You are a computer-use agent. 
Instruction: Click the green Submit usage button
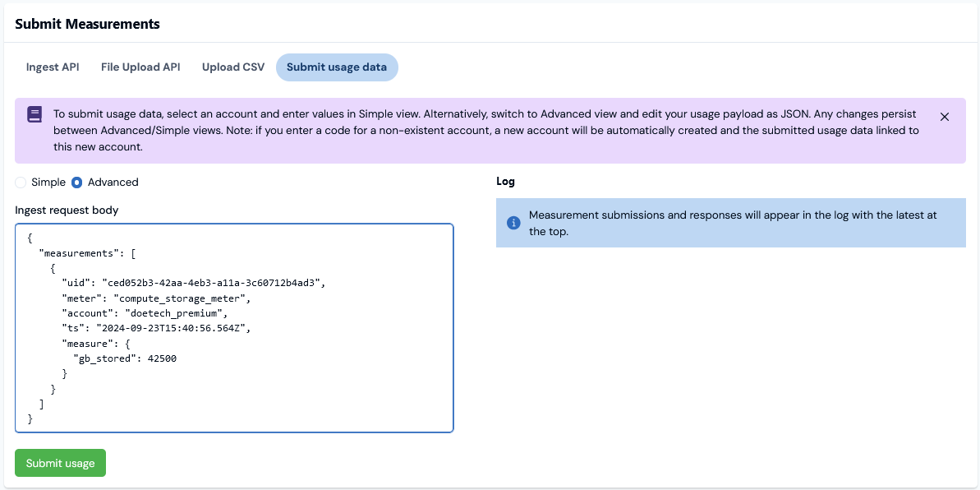61,463
